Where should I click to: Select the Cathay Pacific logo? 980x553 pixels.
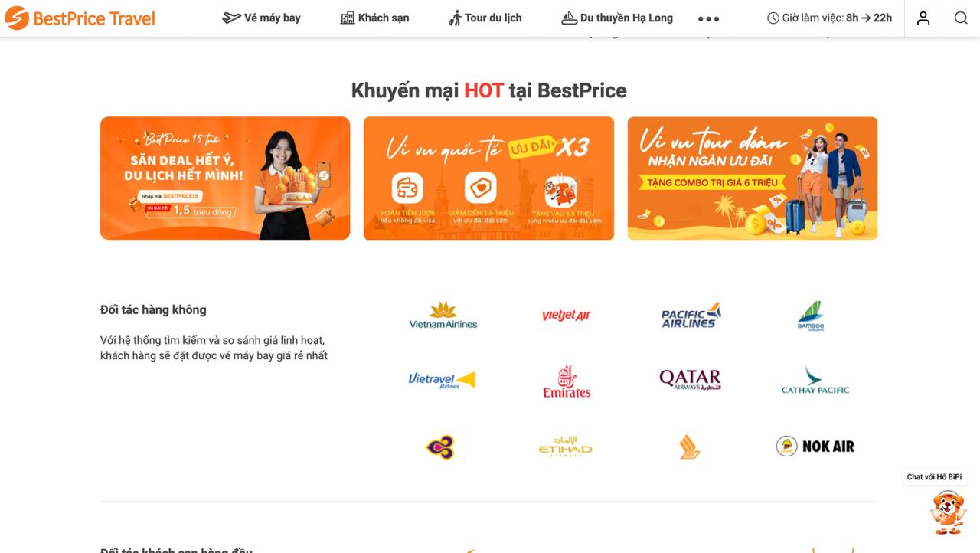click(x=815, y=380)
